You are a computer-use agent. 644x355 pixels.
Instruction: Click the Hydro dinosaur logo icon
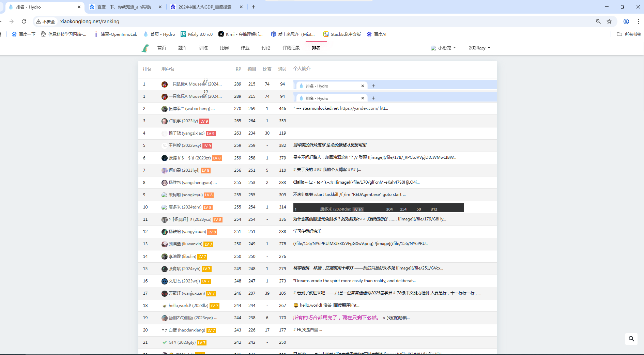tap(145, 48)
